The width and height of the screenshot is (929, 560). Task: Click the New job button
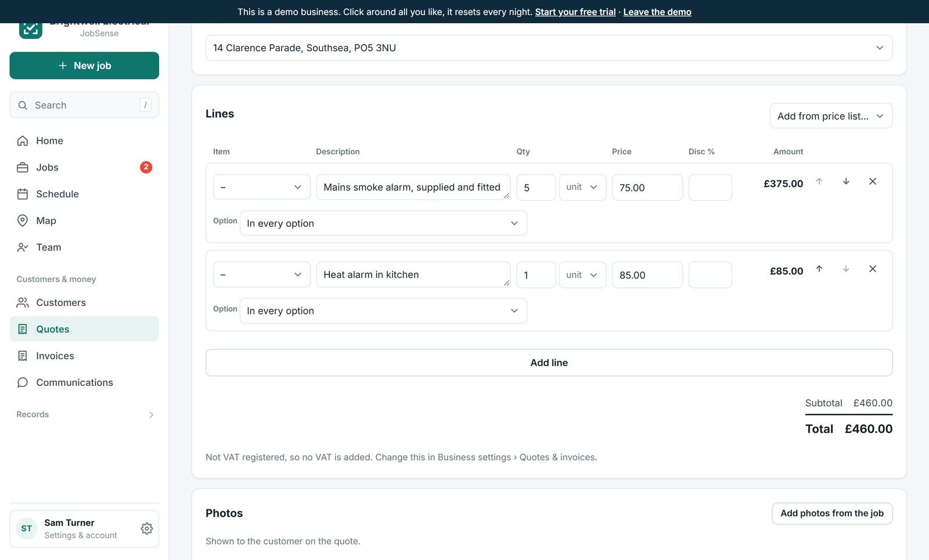pos(84,66)
